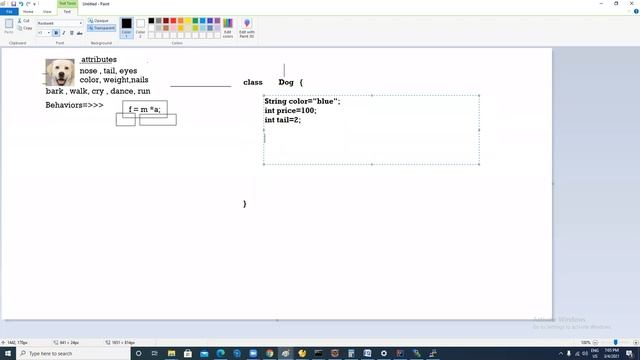Pick the yellow color swatch
The height and width of the screenshot is (360, 640).
click(x=188, y=21)
